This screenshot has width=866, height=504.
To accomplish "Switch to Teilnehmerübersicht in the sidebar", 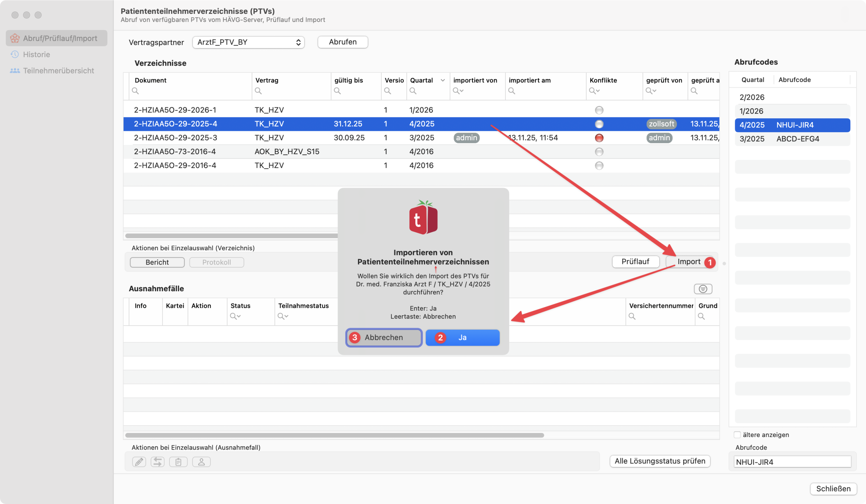I will [x=59, y=70].
